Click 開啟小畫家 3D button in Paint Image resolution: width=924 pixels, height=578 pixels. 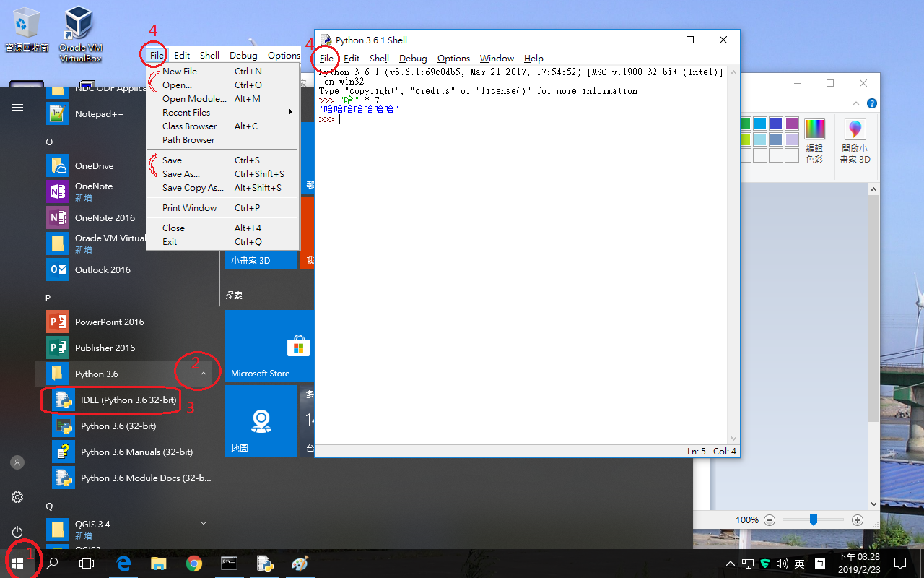[x=855, y=141]
